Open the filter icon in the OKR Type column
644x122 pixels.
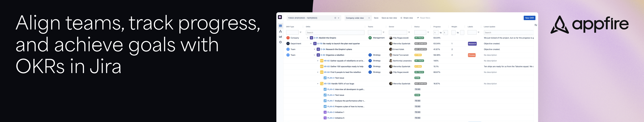[x=301, y=33]
